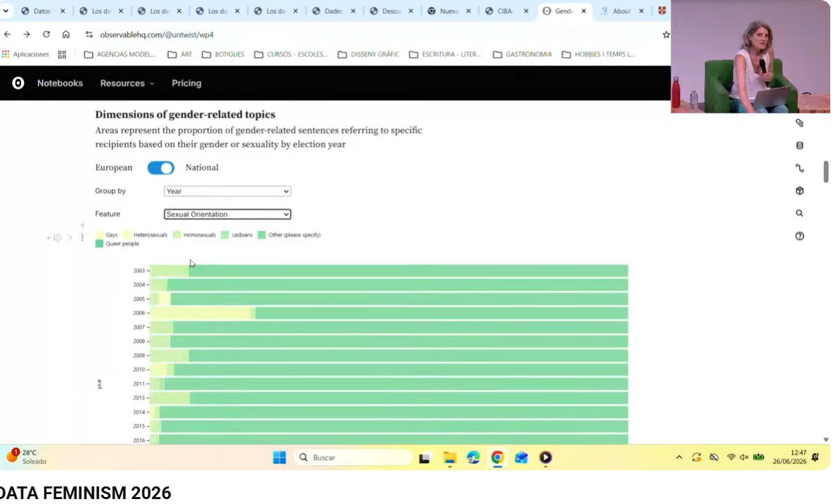The image size is (838, 504).
Task: Open the attachments paperclip icon in sidebar
Action: 799,123
